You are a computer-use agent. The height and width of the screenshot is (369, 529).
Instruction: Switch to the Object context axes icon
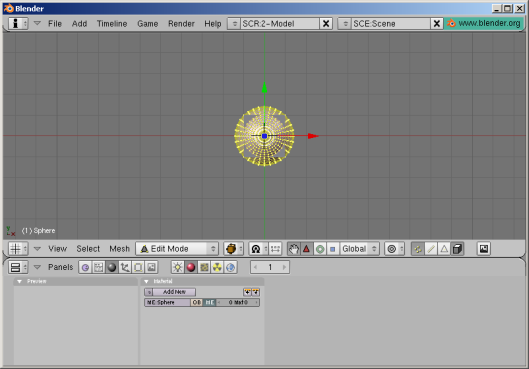(x=125, y=267)
